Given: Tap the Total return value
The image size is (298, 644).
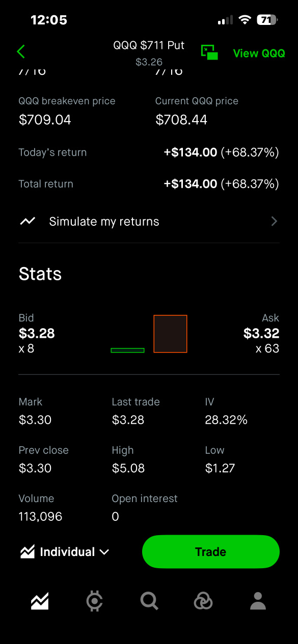Looking at the screenshot, I should [221, 184].
